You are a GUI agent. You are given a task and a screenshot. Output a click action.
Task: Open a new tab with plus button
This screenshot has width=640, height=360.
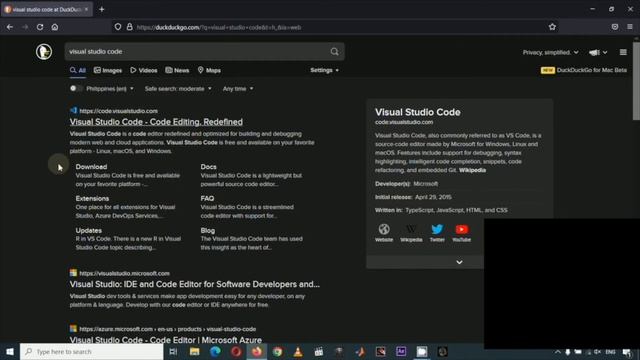pos(102,9)
